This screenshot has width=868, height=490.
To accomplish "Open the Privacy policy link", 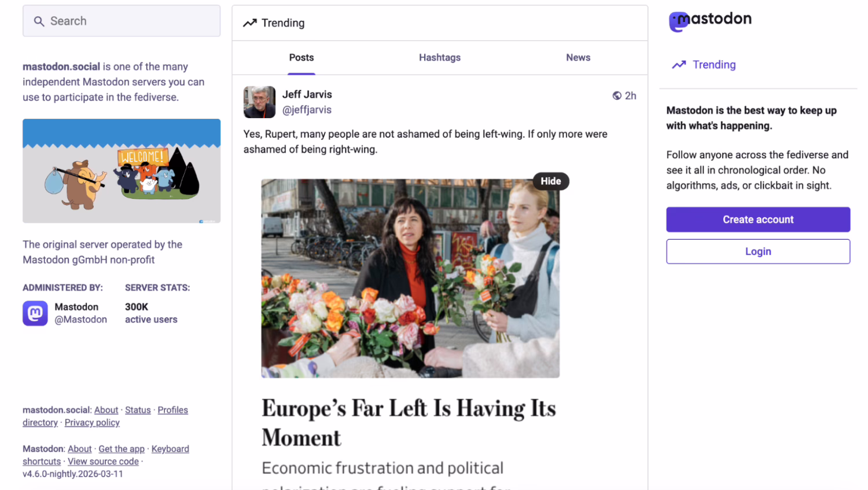I will click(x=91, y=422).
